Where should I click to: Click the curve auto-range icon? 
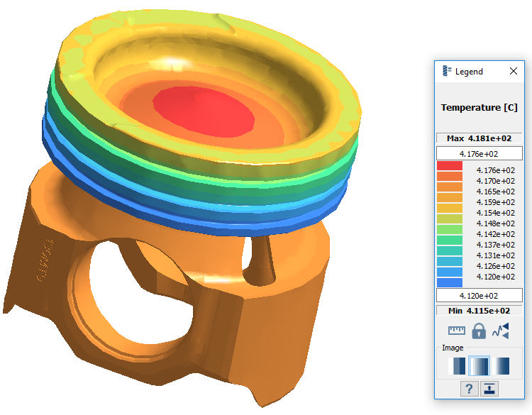[501, 331]
